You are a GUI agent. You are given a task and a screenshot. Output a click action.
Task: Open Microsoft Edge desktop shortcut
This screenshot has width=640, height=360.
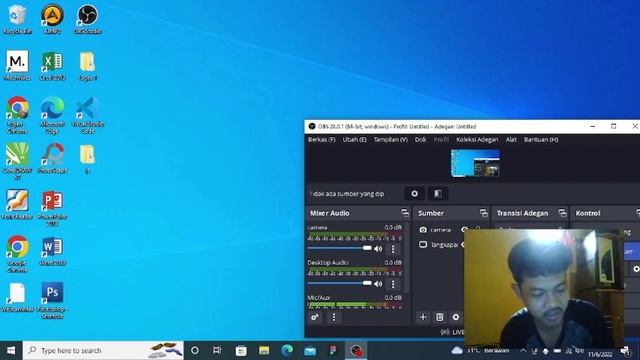(52, 115)
